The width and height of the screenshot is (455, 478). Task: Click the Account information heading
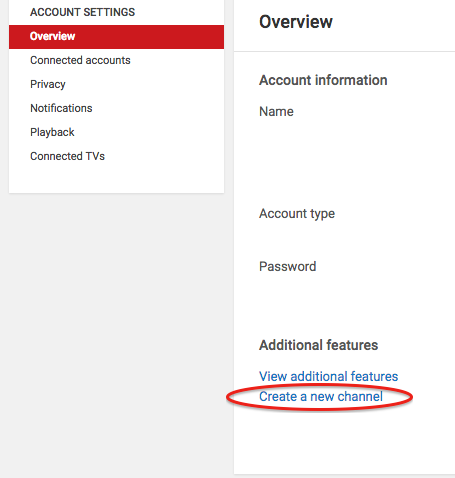point(323,80)
